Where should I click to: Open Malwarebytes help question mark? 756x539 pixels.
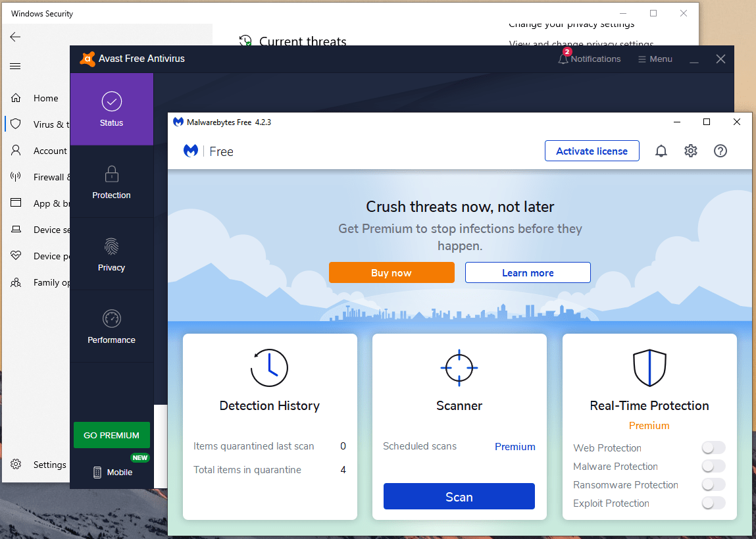(x=720, y=151)
